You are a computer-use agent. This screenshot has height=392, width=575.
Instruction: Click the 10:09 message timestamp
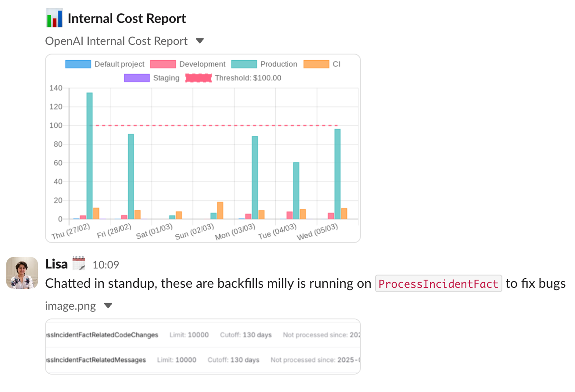click(106, 265)
